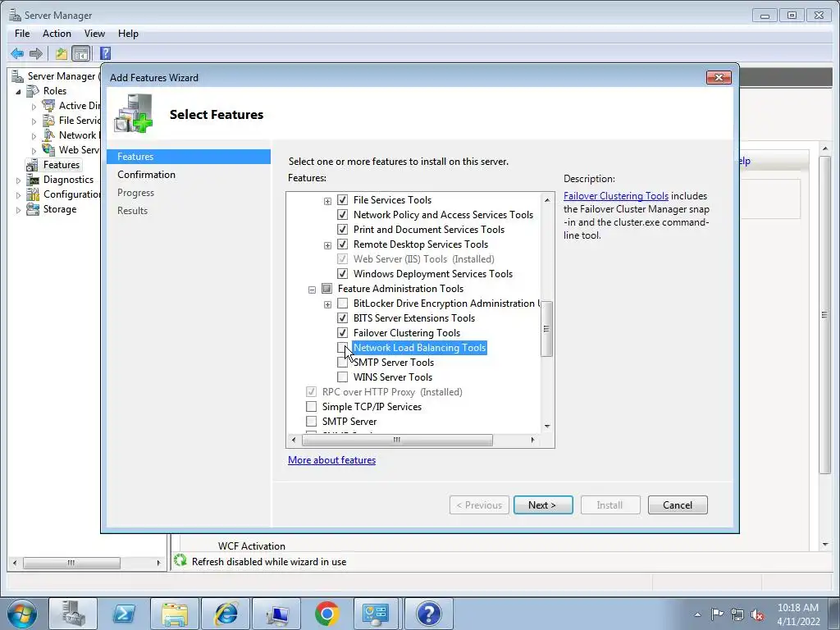Open the Help toolbar question mark icon
The height and width of the screenshot is (630, 840).
point(106,53)
